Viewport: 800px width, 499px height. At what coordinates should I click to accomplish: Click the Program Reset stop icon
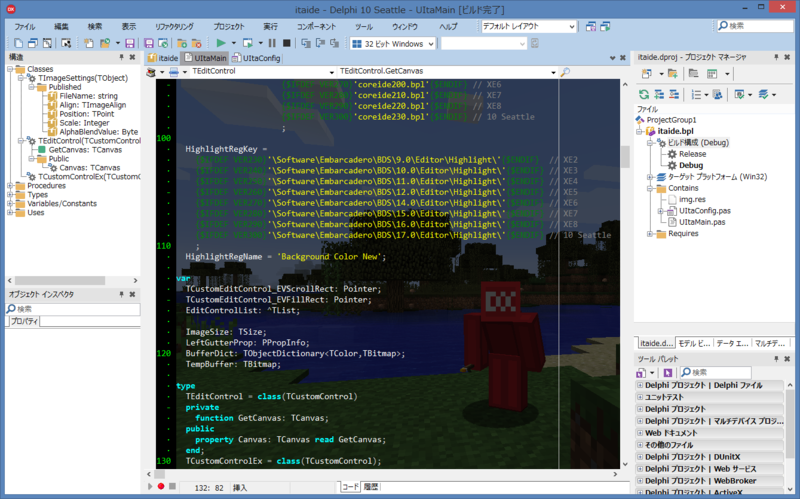[286, 43]
